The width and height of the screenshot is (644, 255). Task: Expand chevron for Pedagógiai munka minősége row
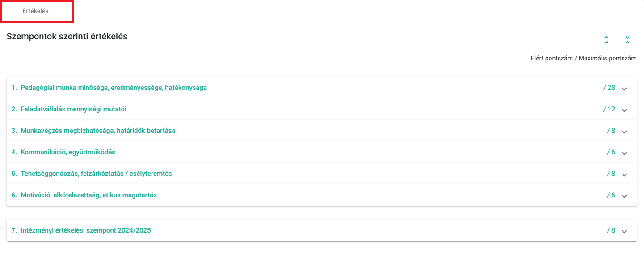click(624, 89)
